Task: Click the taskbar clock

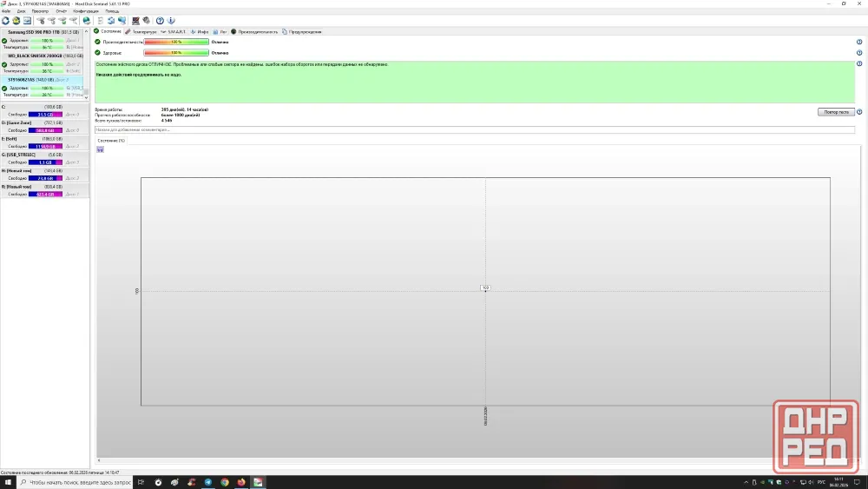Action: (838, 482)
